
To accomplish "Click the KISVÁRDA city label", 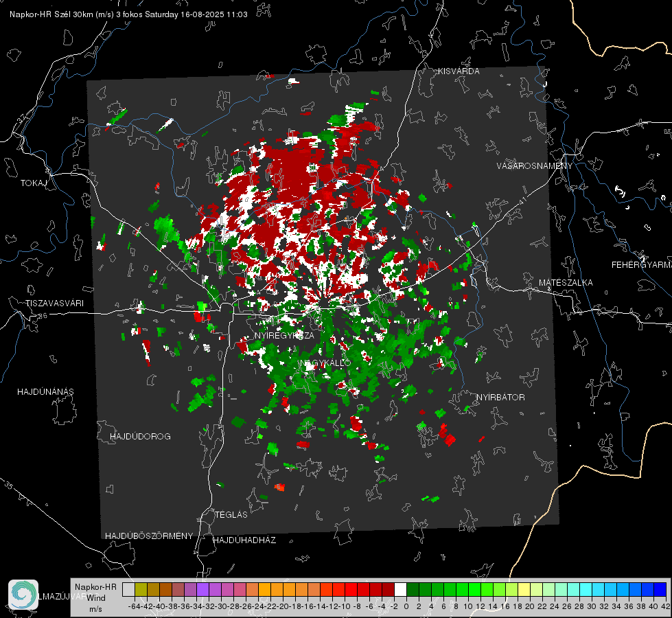I will 459,71.
